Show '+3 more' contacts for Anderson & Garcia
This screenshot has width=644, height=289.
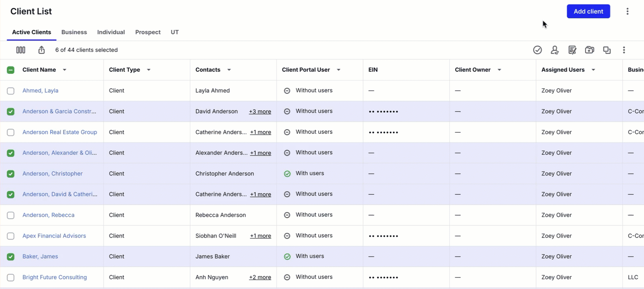click(260, 112)
